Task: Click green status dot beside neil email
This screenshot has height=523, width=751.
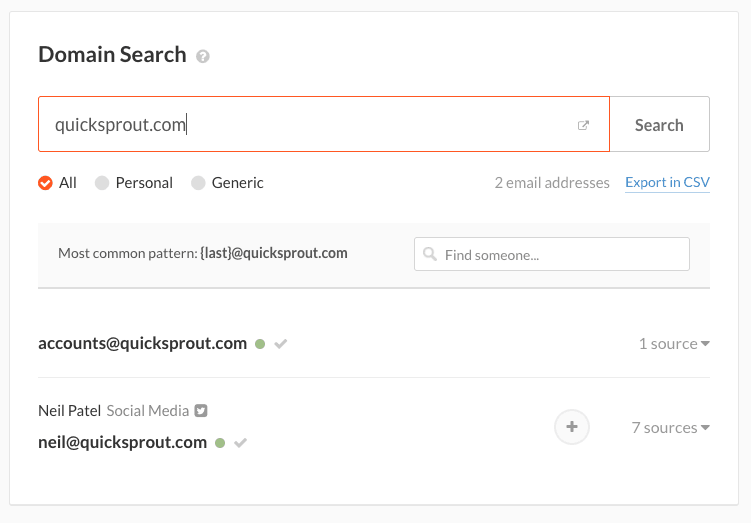Action: click(x=220, y=442)
